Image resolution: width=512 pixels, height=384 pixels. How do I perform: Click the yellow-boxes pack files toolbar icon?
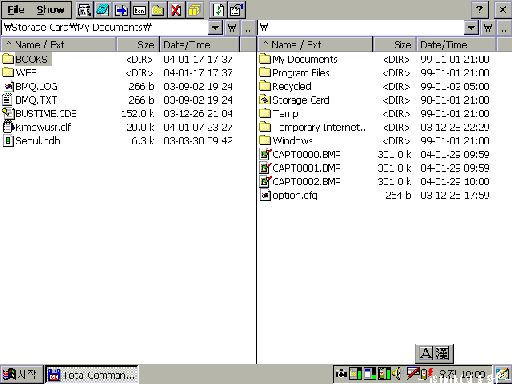coord(194,10)
